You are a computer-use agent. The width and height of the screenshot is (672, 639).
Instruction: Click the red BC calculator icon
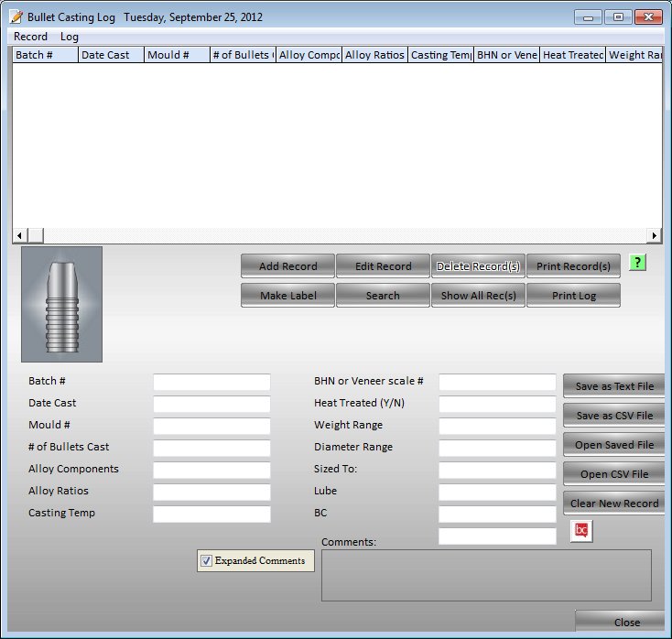click(x=580, y=531)
